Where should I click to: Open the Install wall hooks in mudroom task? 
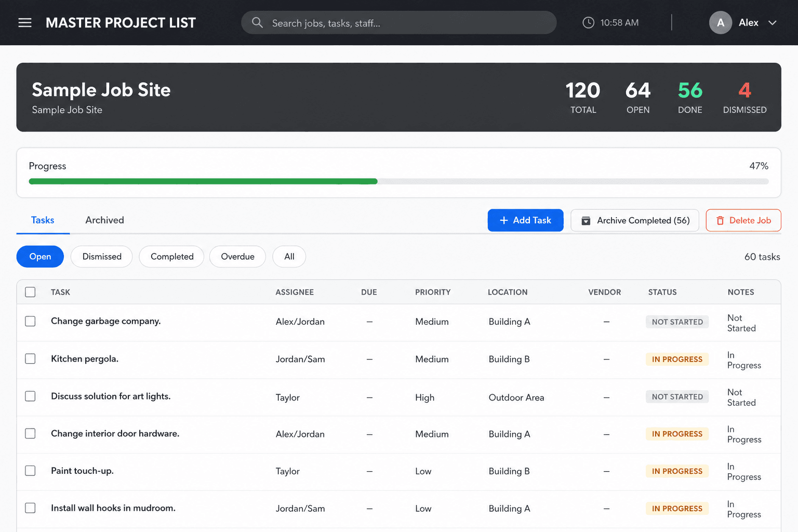(x=113, y=508)
